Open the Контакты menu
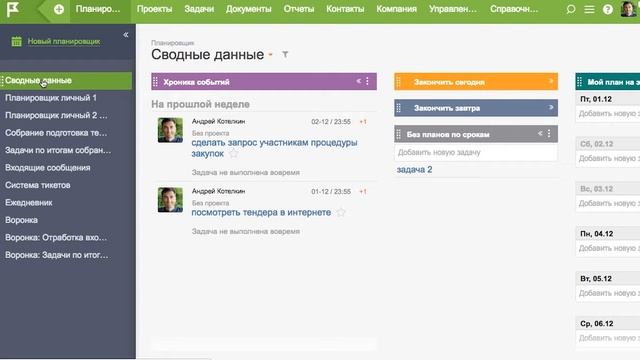640x360 pixels. tap(345, 9)
